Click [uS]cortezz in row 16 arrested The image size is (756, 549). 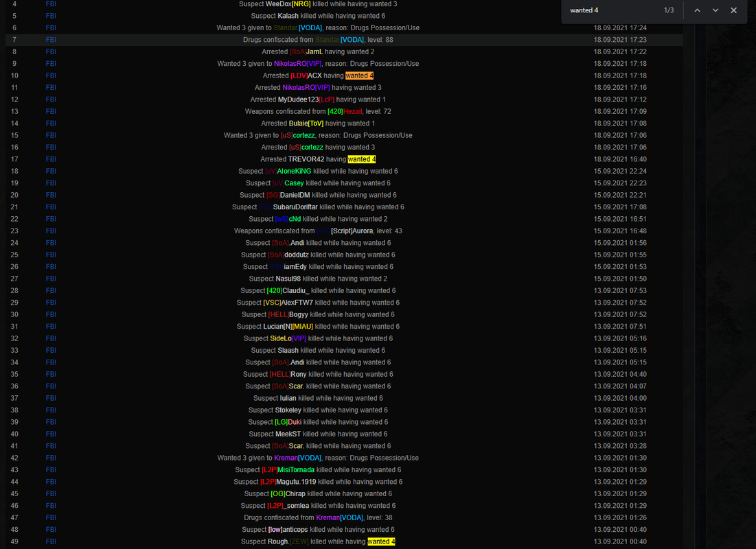tap(306, 147)
